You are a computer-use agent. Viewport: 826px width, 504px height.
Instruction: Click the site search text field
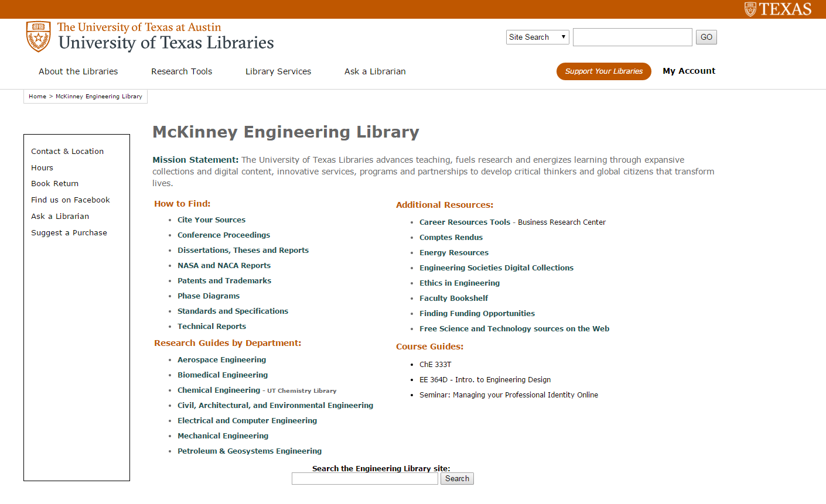click(x=633, y=37)
